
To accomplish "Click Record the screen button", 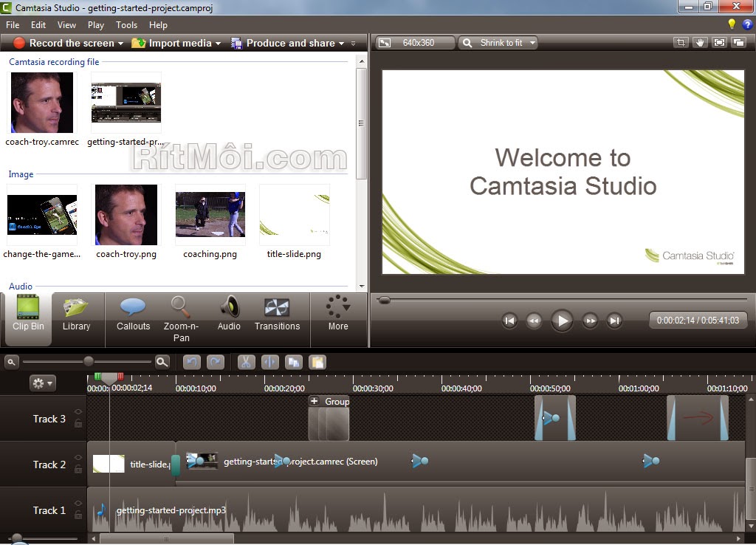I will tap(63, 43).
